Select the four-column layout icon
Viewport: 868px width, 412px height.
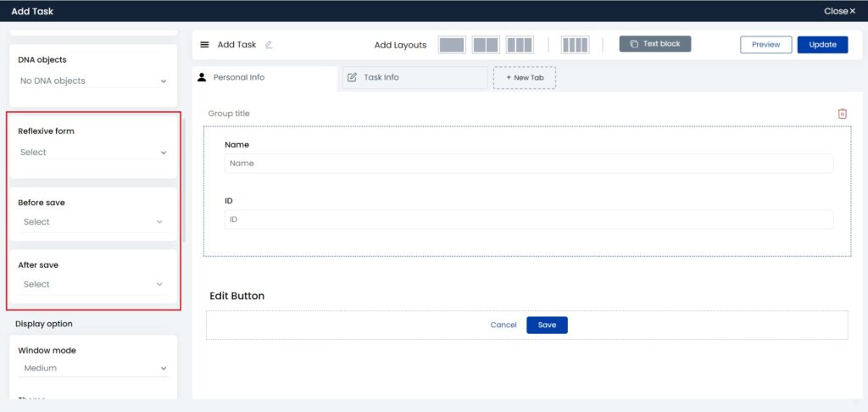point(575,45)
